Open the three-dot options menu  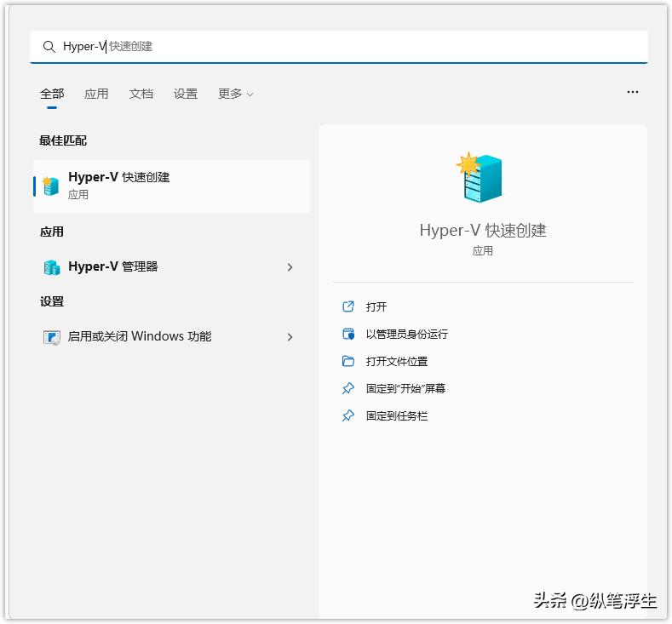[x=633, y=92]
